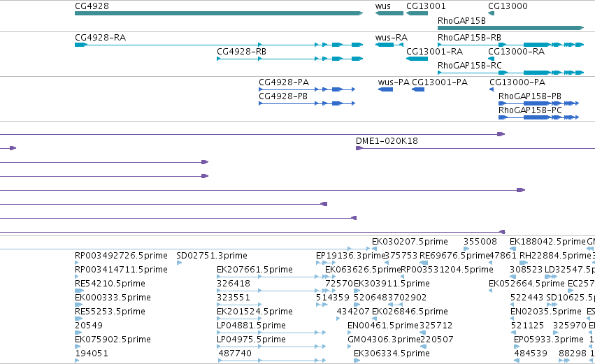The height and width of the screenshot is (364, 595).
Task: Select the CG4928 gene bar
Action: [x=219, y=13]
